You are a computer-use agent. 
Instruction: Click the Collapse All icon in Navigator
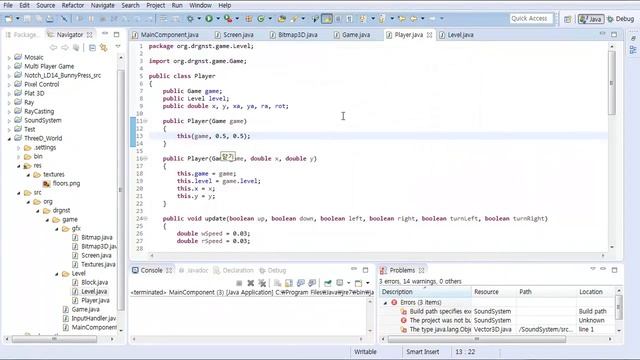click(x=92, y=48)
